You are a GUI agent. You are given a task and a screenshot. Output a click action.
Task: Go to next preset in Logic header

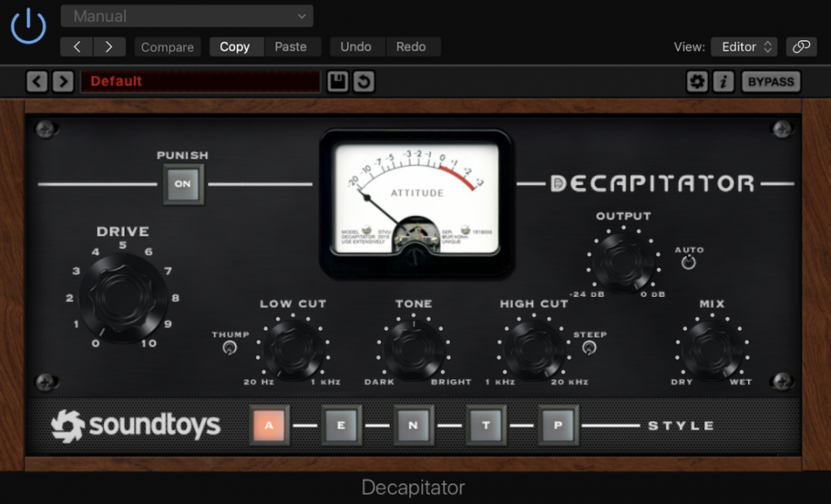click(x=109, y=47)
